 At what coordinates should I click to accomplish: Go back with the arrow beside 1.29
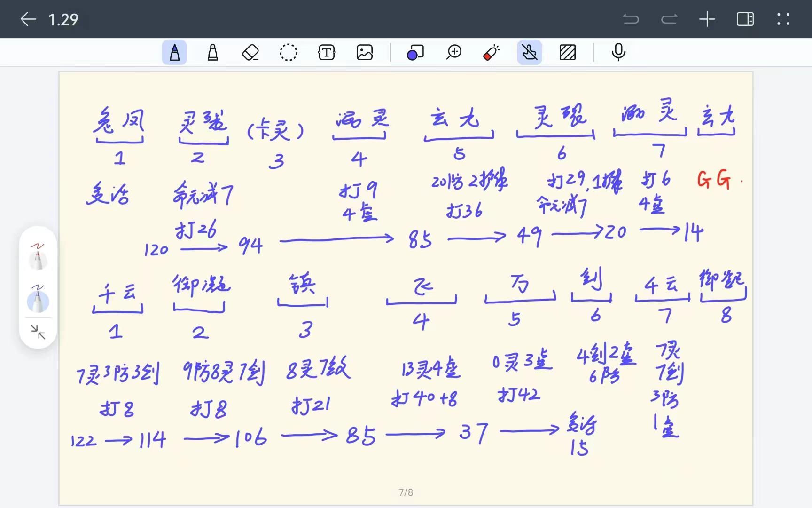click(28, 19)
